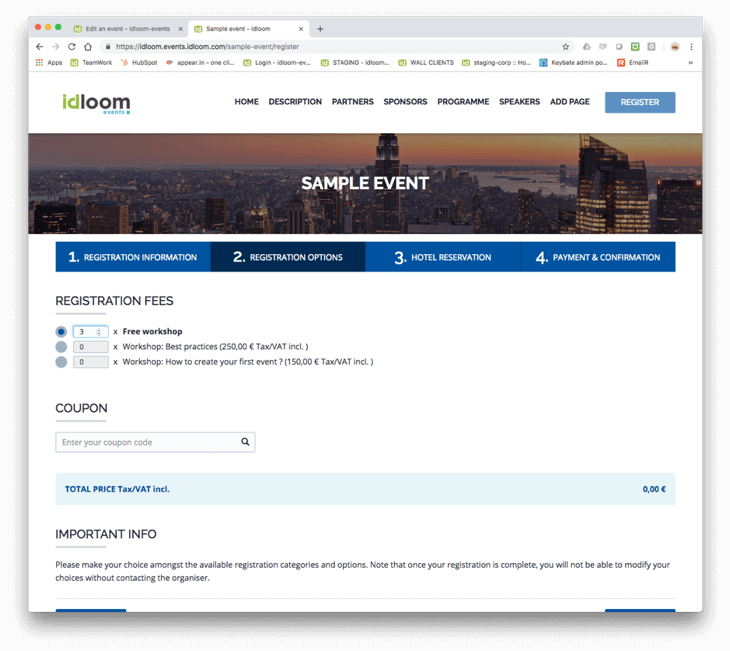The width and height of the screenshot is (730, 651).
Task: Open Chrome three-dot menu
Action: tap(691, 46)
